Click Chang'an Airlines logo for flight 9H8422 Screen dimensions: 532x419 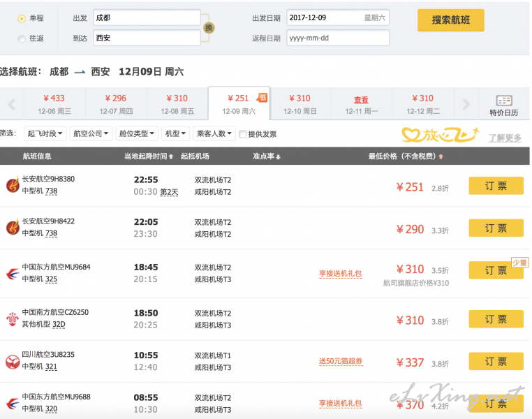[13, 227]
